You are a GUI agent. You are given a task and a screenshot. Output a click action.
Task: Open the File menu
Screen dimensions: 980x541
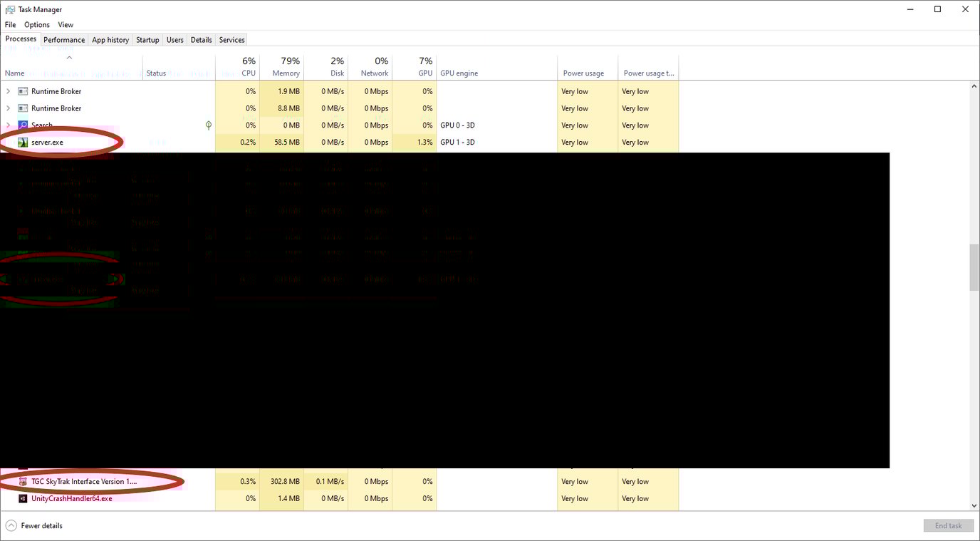[10, 24]
